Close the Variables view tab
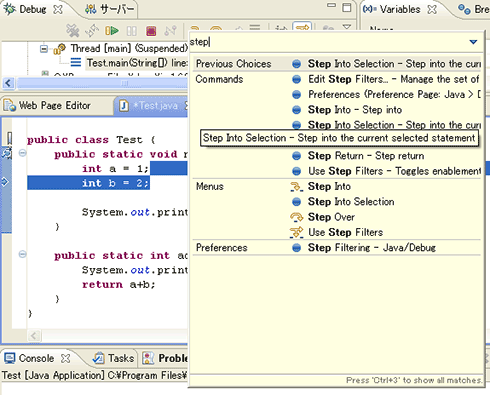Screen dimensions: 490x395 [x=432, y=9]
